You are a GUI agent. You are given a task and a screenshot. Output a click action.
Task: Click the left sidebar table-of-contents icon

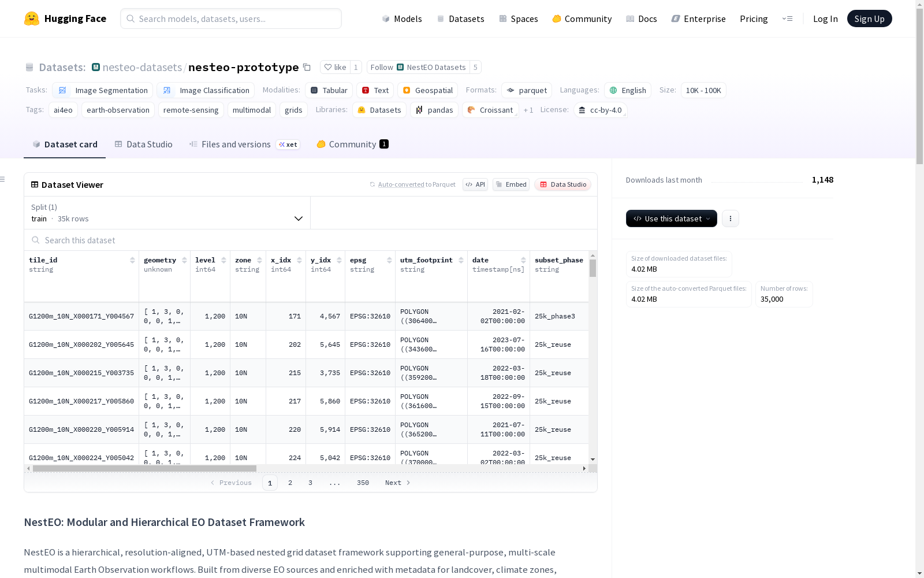tap(3, 179)
